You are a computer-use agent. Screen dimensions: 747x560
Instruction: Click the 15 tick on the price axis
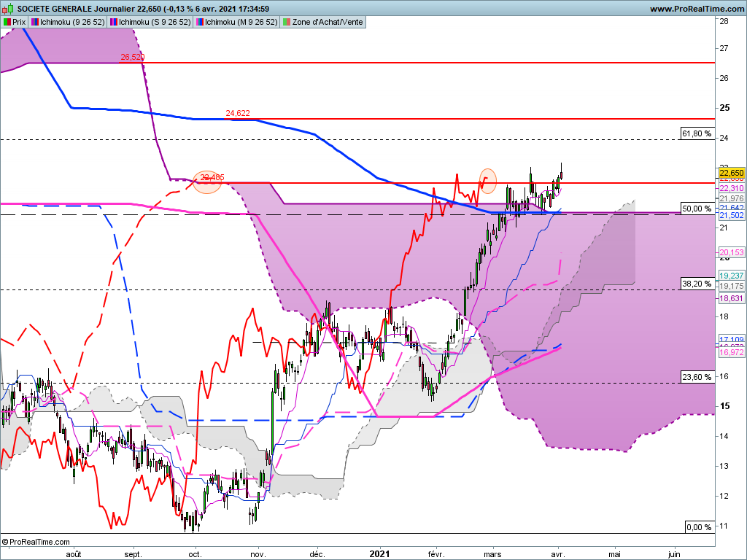[x=724, y=406]
